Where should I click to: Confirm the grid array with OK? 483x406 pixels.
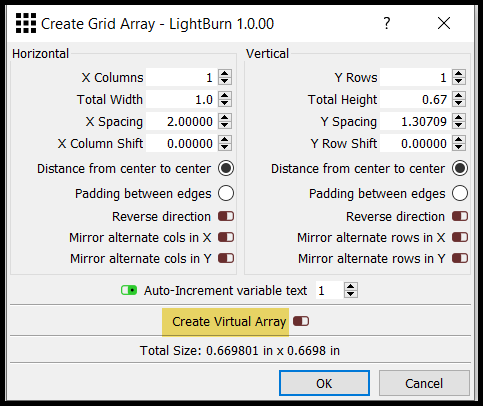[x=324, y=383]
